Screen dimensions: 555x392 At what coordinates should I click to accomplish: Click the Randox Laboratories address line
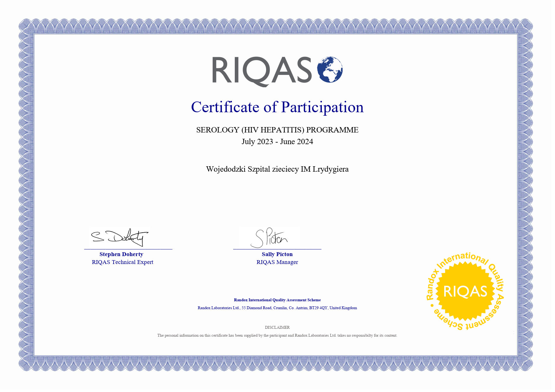tap(277, 308)
